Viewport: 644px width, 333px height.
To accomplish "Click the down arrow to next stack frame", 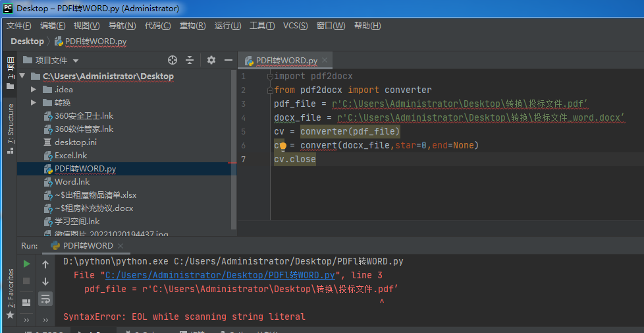I will coord(45,282).
